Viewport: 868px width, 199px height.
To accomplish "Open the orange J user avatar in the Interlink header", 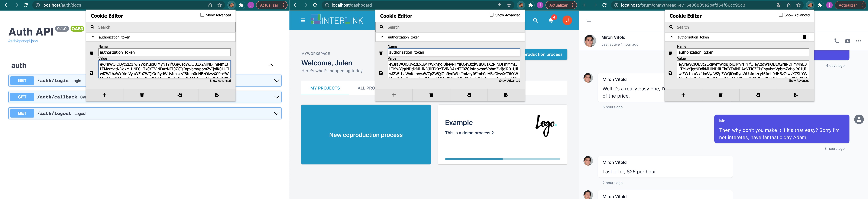I will coord(567,20).
